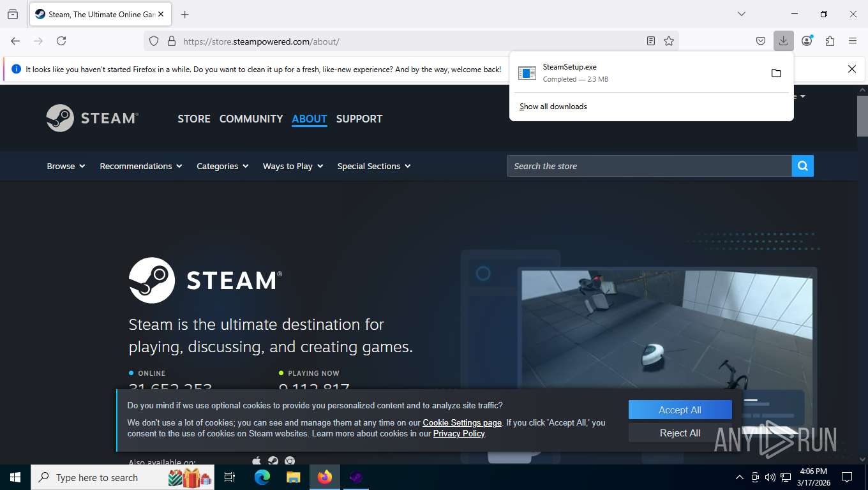Open the Windows Start menu
Screen dimensions: 868x490
pyautogui.click(x=15, y=477)
